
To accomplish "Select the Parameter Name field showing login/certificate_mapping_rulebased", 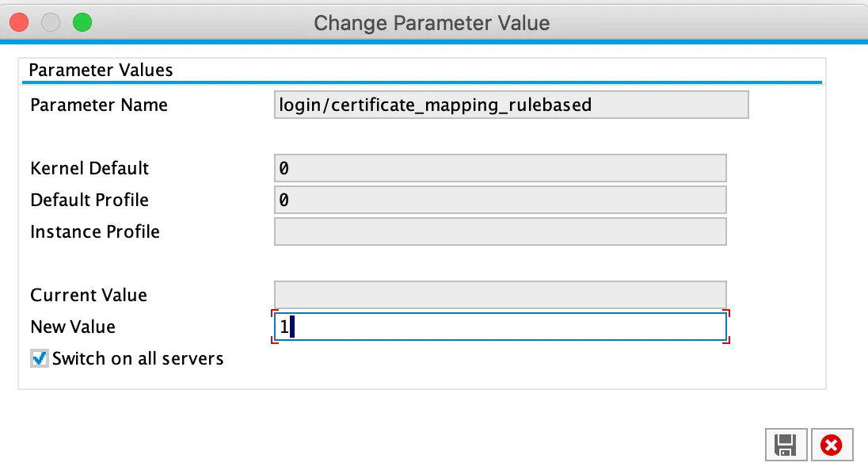I will pos(510,105).
